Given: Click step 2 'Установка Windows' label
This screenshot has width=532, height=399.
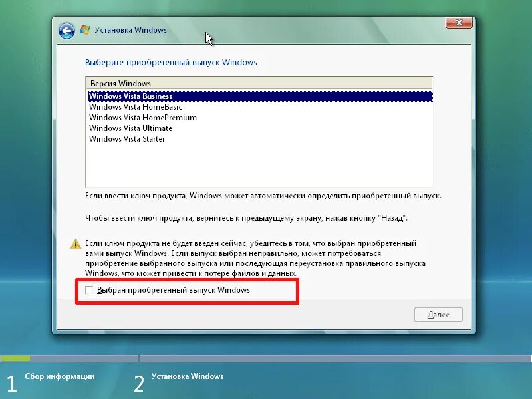Looking at the screenshot, I should click(188, 376).
